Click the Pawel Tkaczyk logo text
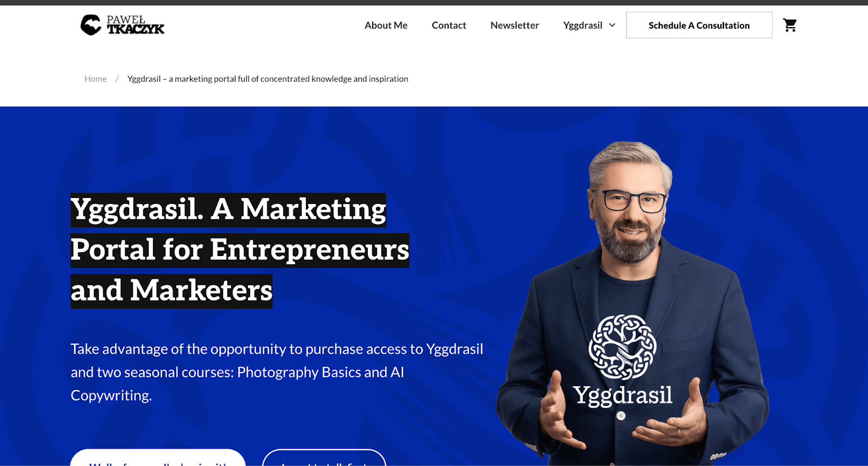 [135, 25]
